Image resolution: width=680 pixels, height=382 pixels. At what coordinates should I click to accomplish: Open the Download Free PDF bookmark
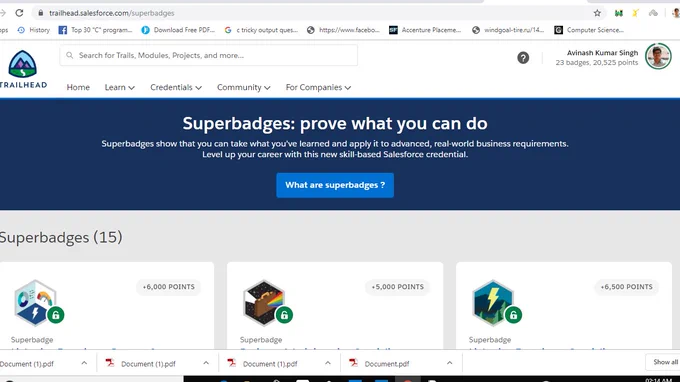click(x=178, y=30)
